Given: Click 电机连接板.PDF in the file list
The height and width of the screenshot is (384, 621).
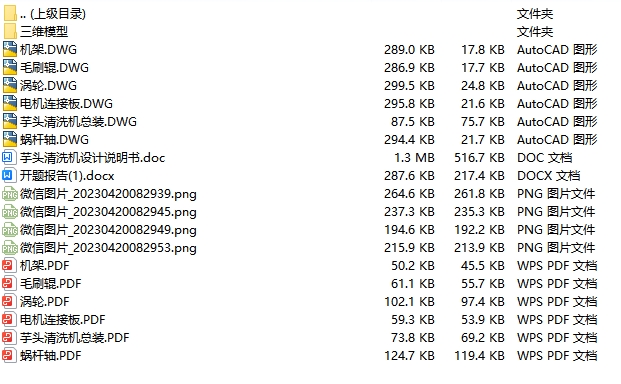Looking at the screenshot, I should [63, 319].
